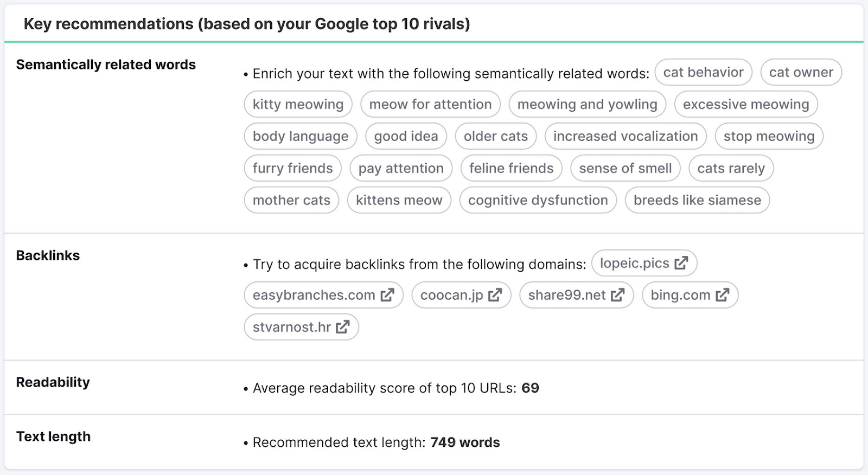Choose the 'cognitive dysfunction' keyword tag
Screen dimensions: 868x475
(538, 200)
